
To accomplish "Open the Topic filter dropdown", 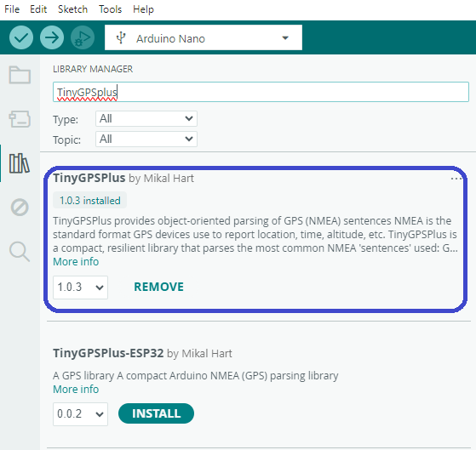I will (146, 140).
